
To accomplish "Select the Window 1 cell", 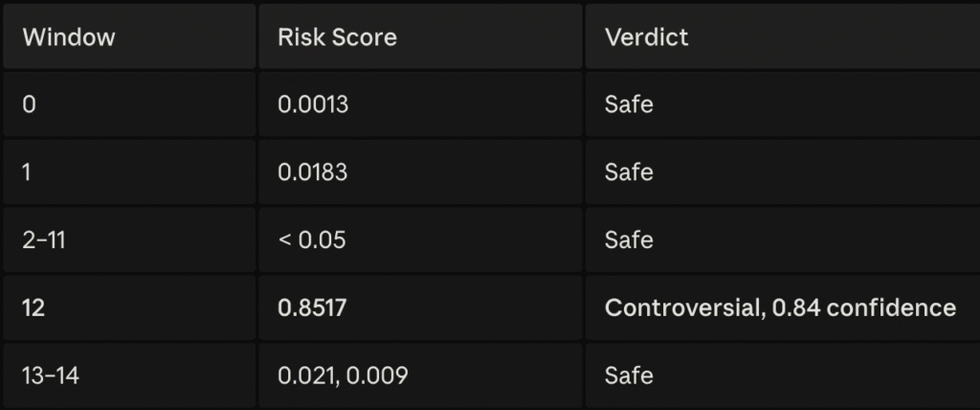I will [30, 172].
